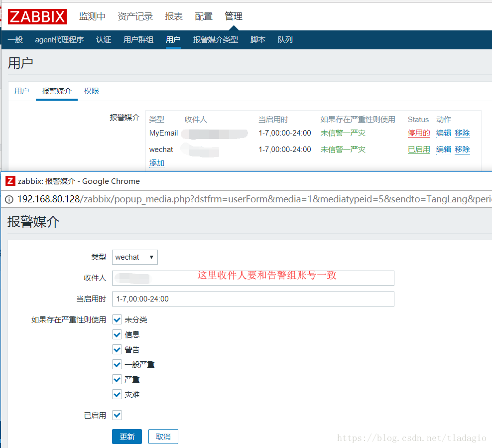Viewport: 492px width, 448px height.
Task: Click the 添加 media link
Action: [157, 163]
